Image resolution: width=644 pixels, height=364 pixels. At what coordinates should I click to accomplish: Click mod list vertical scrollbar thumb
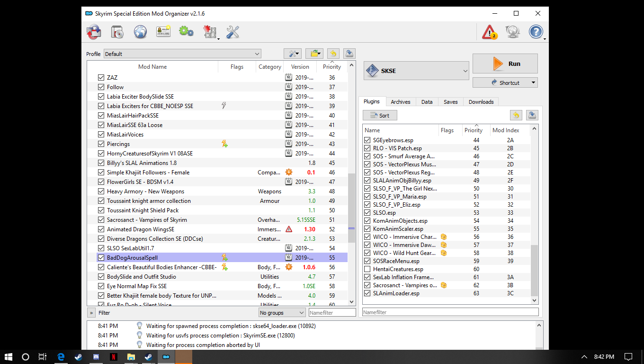tap(351, 209)
